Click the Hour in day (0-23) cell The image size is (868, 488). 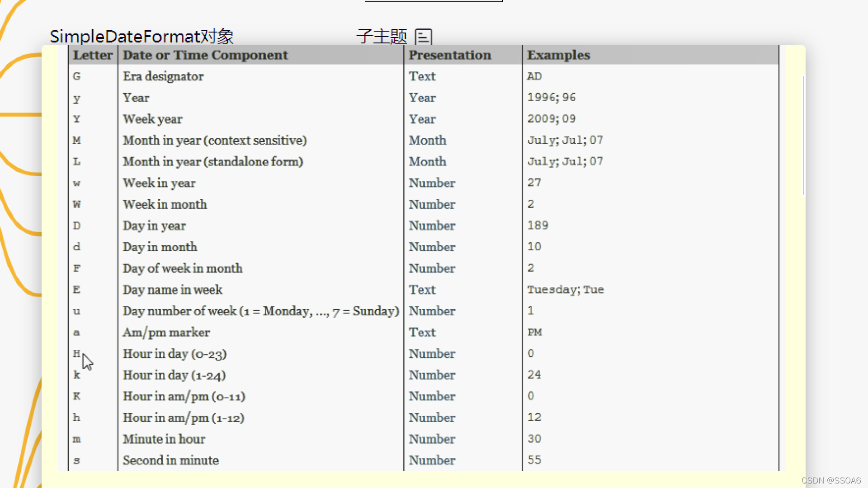click(175, 354)
